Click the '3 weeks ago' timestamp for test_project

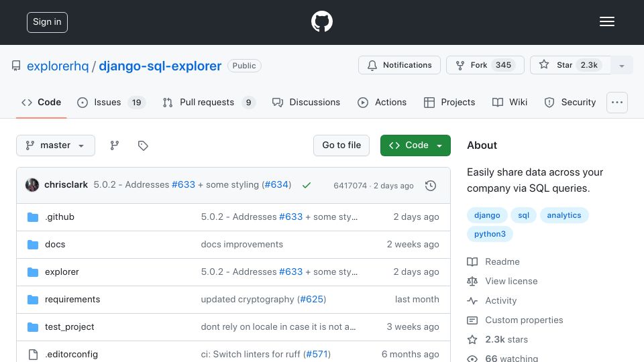coord(413,326)
